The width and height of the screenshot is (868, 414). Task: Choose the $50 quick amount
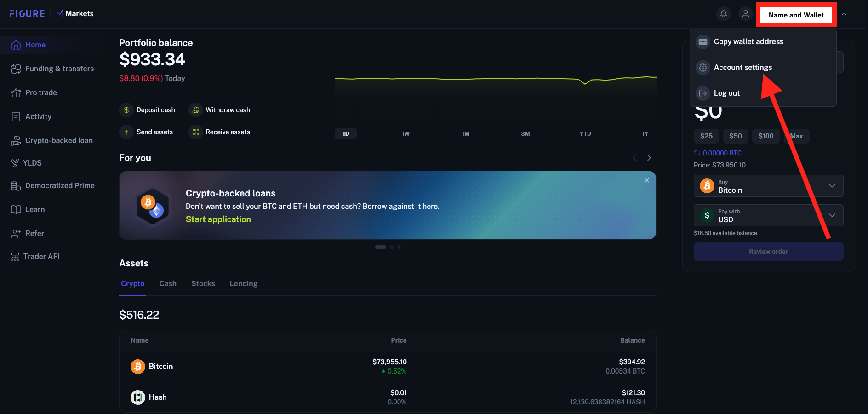(x=736, y=136)
